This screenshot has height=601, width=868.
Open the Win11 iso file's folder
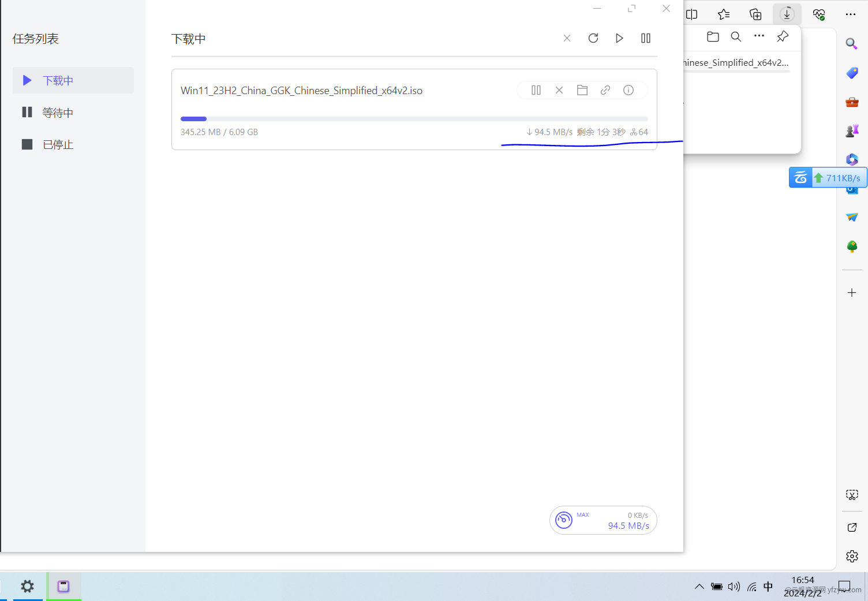582,90
